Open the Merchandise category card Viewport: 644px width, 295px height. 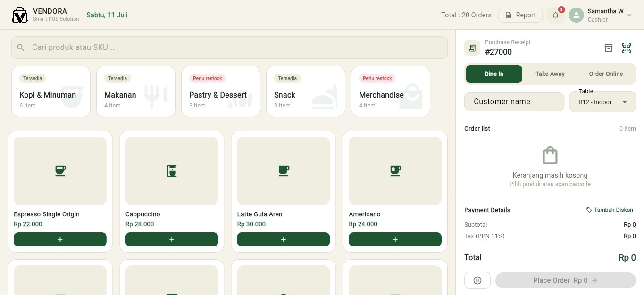pyautogui.click(x=391, y=91)
